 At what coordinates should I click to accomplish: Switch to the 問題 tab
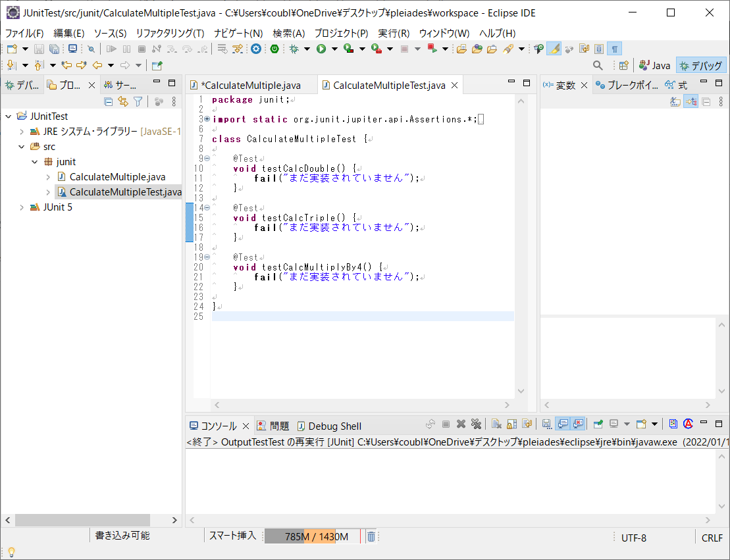(x=273, y=426)
